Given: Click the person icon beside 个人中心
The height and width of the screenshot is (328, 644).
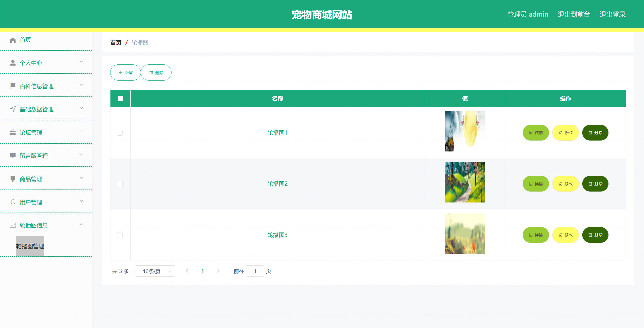Looking at the screenshot, I should pos(13,63).
